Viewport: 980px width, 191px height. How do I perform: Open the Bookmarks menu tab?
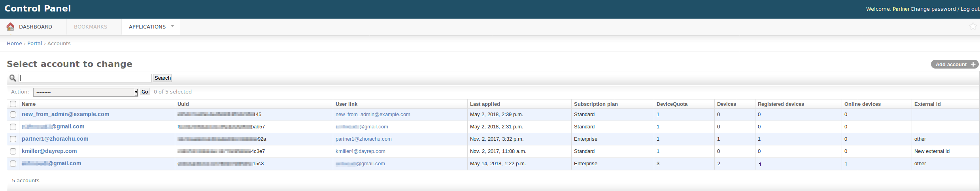(91, 27)
